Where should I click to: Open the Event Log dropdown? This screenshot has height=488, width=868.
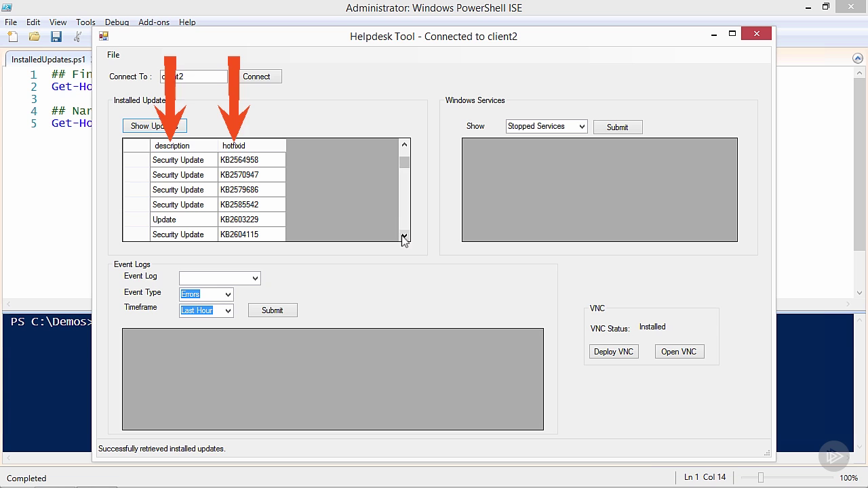click(x=220, y=278)
